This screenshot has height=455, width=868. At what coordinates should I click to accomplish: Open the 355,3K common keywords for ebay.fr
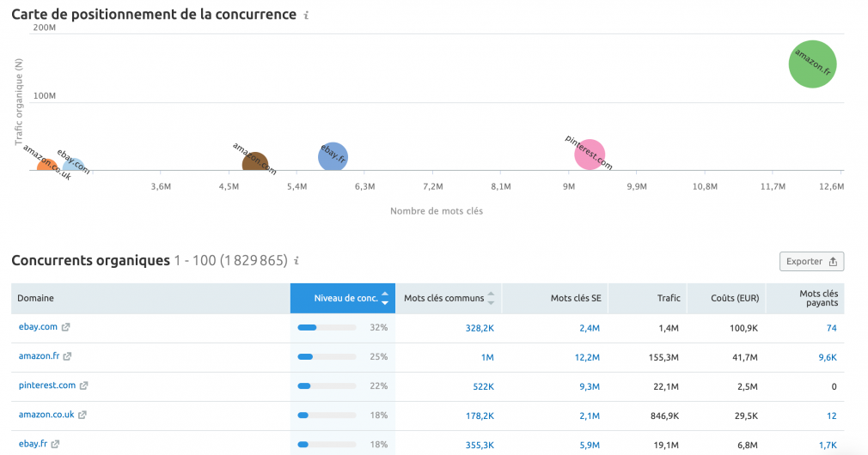(480, 445)
